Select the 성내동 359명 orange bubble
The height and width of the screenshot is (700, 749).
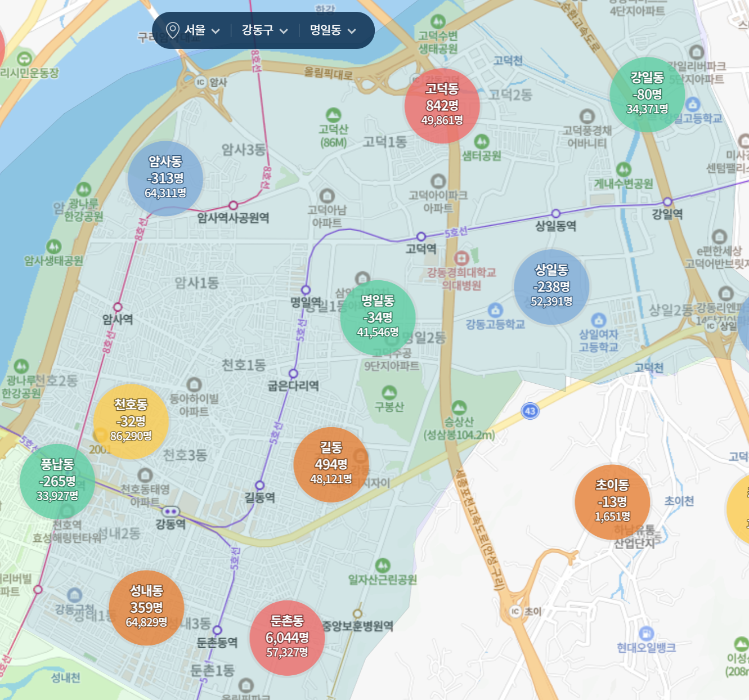coord(146,608)
